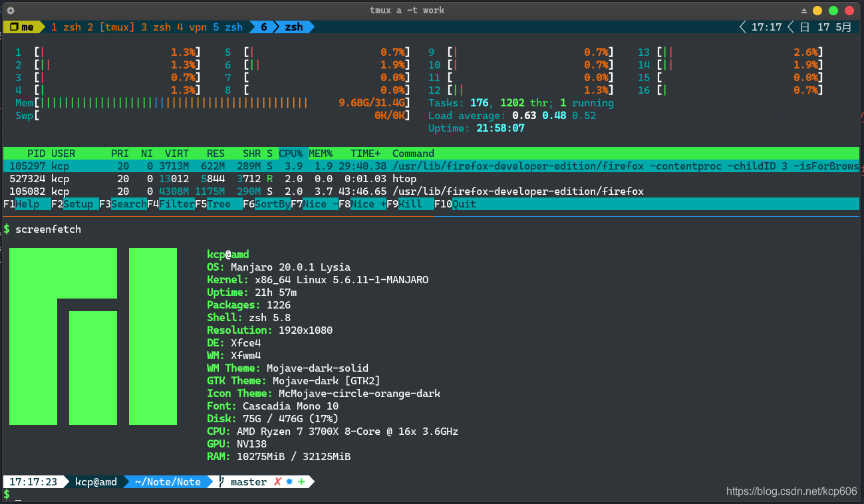Switch to tmux window 5 zsh
The height and width of the screenshot is (504, 864).
click(x=227, y=27)
